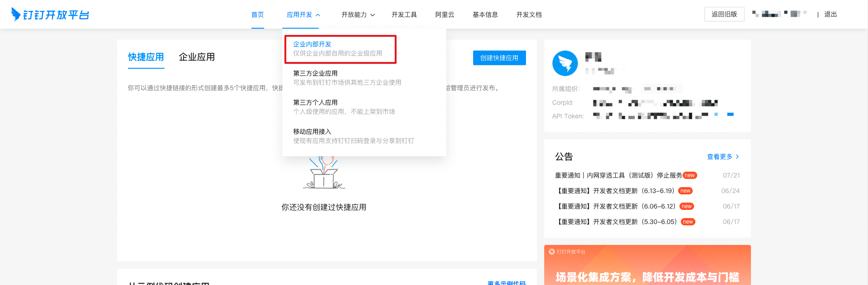This screenshot has height=285, width=868.
Task: Switch to the 快捷应用 tab
Action: [146, 57]
